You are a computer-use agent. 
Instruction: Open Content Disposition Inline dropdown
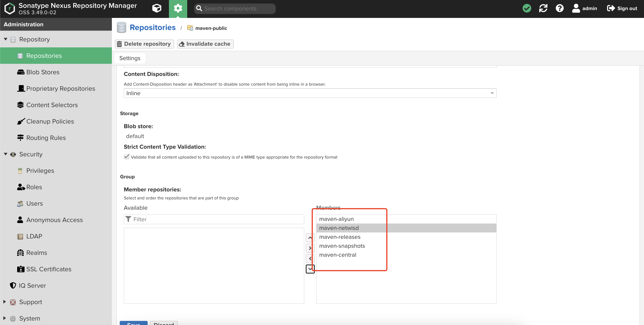click(310, 93)
